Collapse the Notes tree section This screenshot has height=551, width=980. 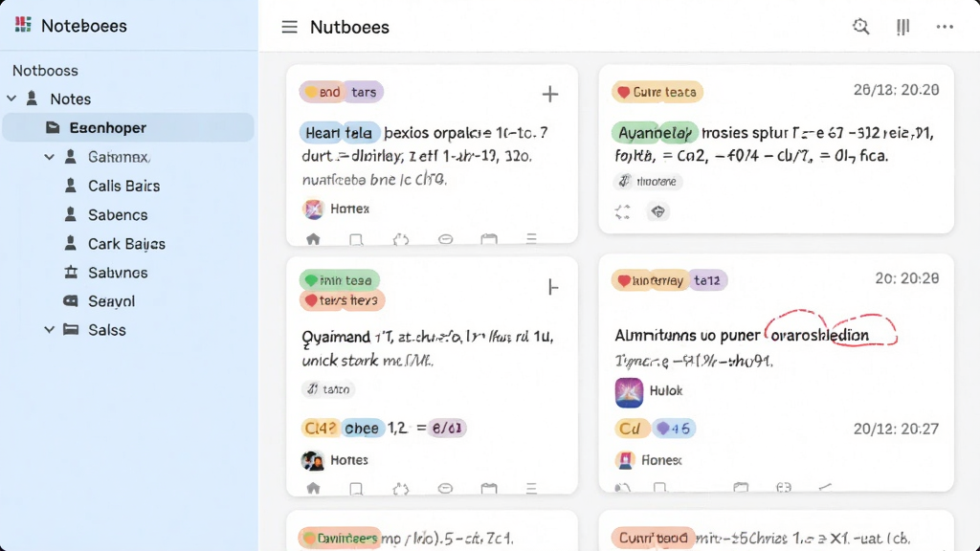coord(11,99)
